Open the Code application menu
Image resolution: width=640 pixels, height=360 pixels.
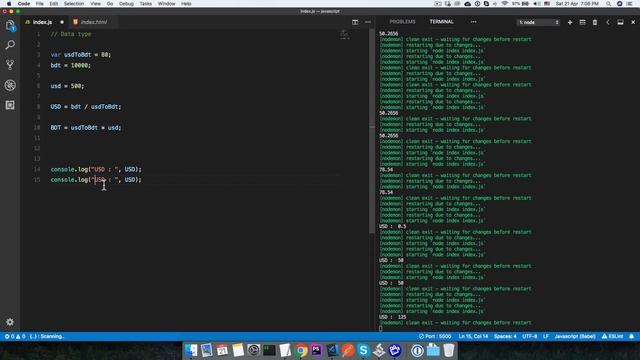[24, 4]
